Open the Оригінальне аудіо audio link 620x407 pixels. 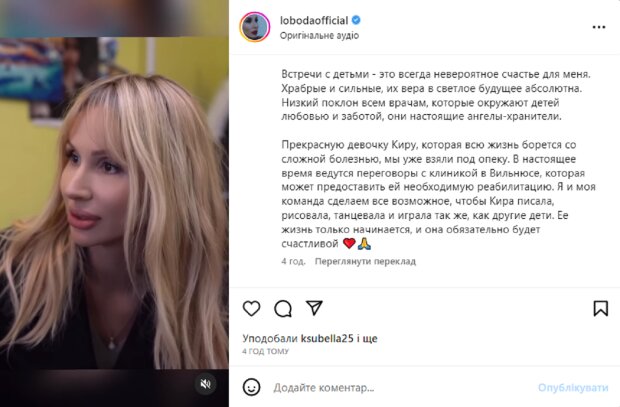pos(319,35)
